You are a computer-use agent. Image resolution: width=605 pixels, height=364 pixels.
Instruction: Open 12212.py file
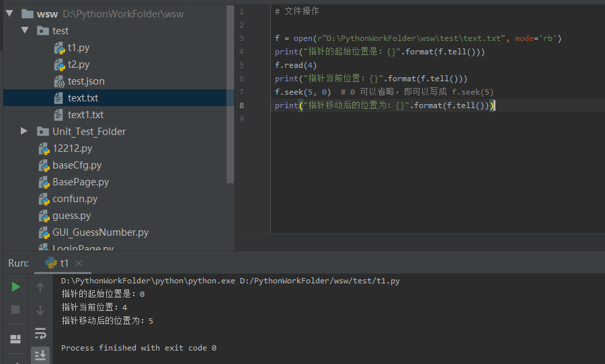pos(72,148)
